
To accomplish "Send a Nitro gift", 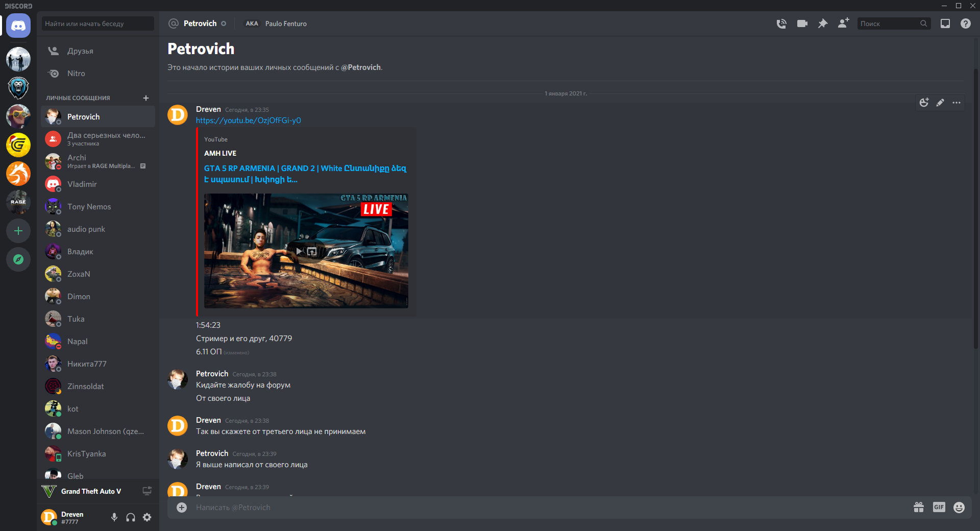I will click(919, 508).
